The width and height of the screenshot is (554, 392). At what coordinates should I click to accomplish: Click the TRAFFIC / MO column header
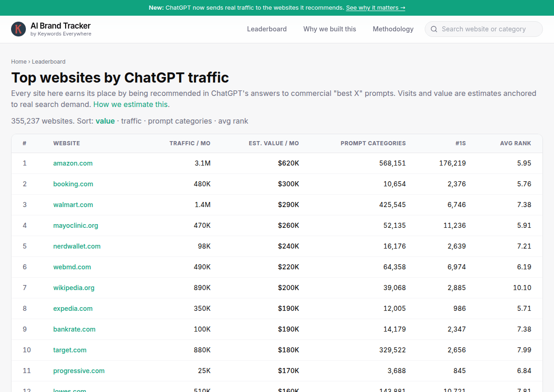click(190, 143)
